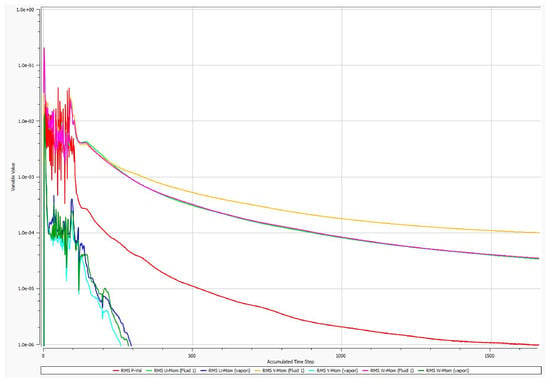The image size is (550, 382).
Task: Click the tall magenta spike peak near start
Action: pyautogui.click(x=44, y=48)
